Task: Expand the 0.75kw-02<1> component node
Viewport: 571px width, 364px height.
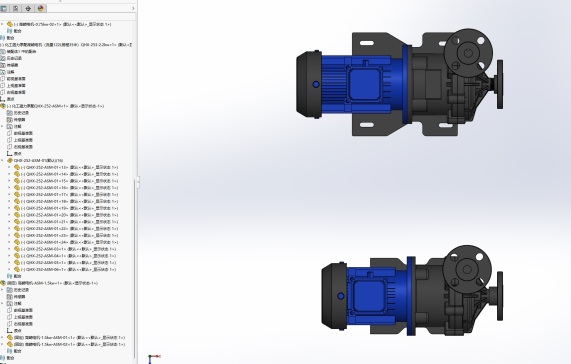Action: 2,24
